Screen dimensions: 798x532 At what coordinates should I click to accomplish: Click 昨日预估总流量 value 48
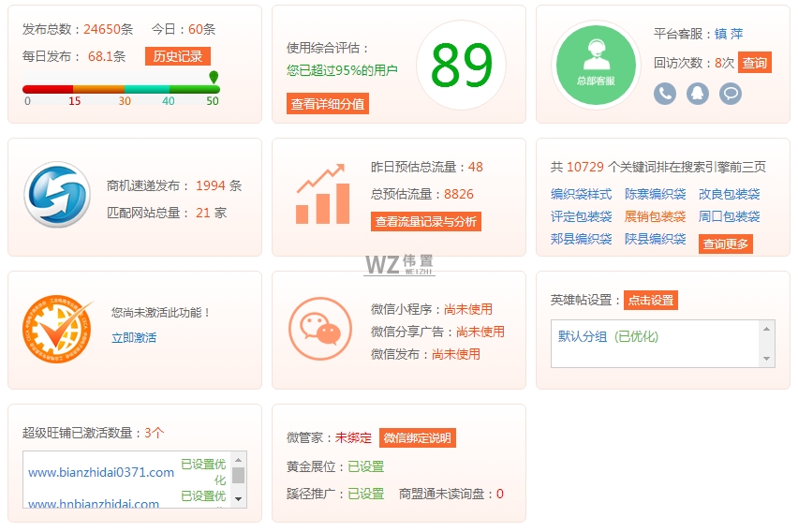point(476,167)
